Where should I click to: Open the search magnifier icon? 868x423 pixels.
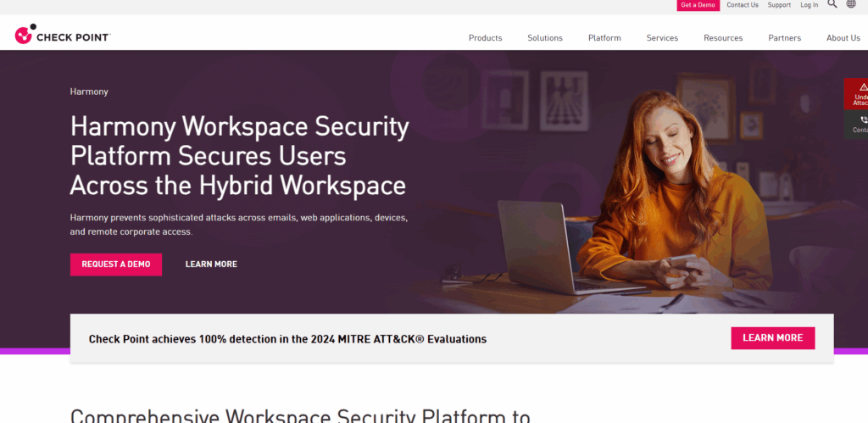[x=832, y=4]
